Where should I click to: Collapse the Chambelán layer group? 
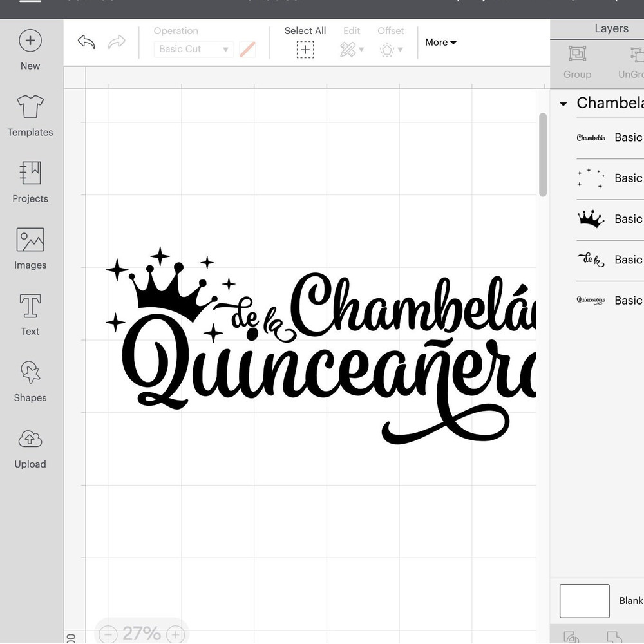pos(563,104)
